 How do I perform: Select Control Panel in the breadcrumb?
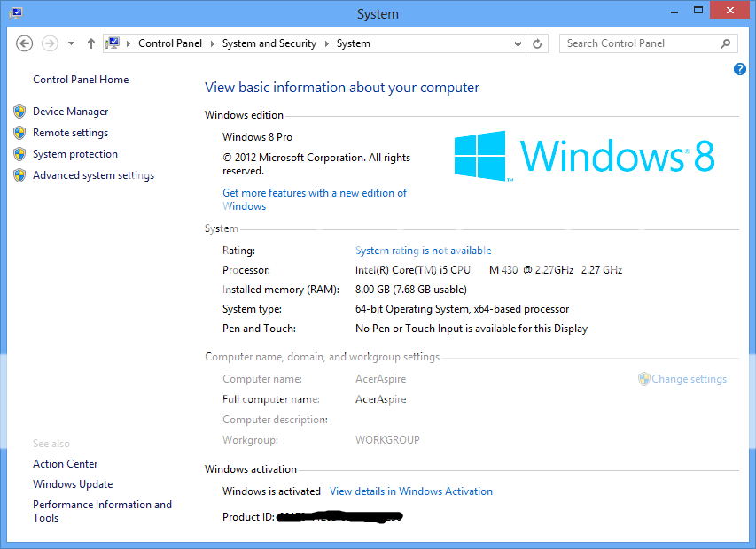(x=169, y=43)
